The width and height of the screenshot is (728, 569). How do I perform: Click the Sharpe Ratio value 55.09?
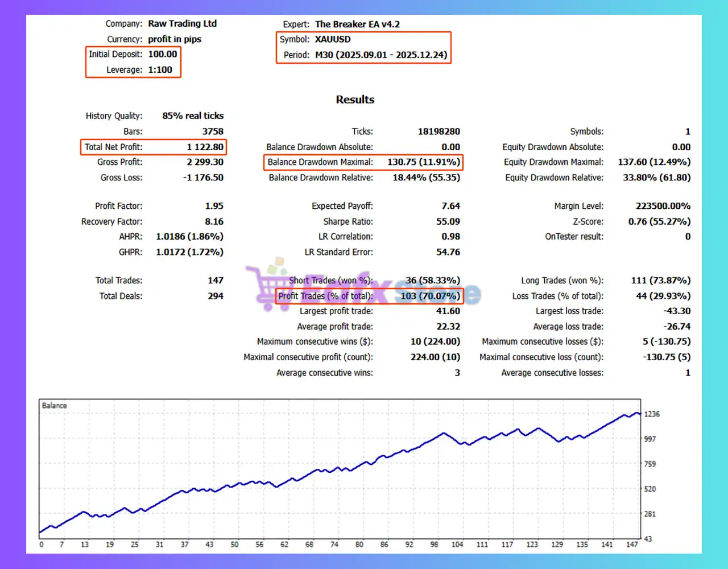pos(448,221)
